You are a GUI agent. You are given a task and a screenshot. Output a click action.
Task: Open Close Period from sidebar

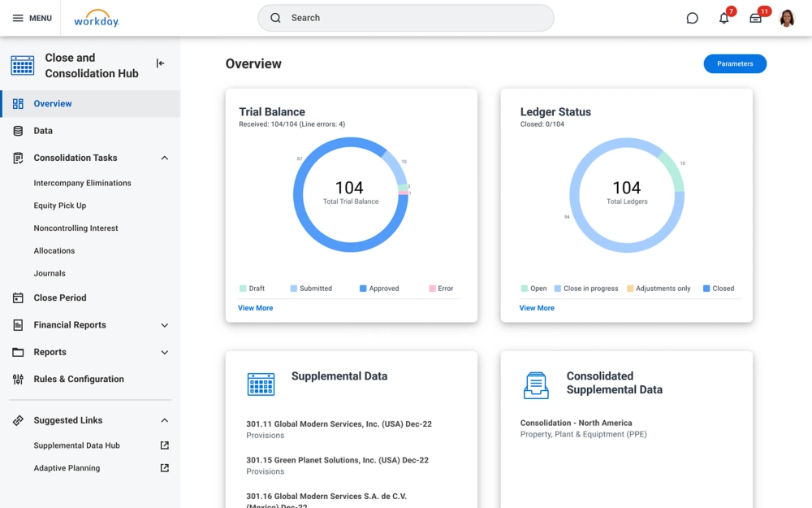[x=59, y=297]
